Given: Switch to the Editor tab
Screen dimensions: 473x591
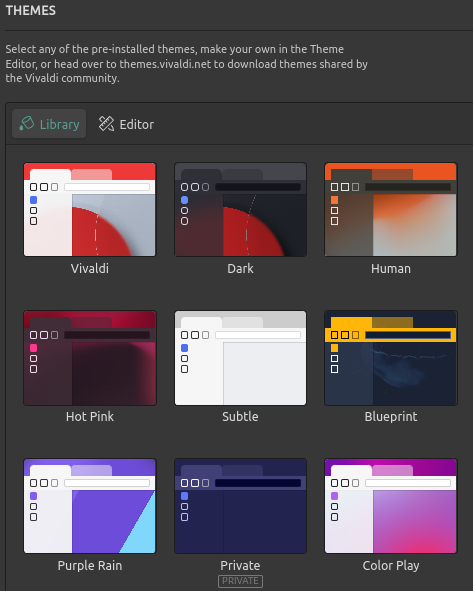Looking at the screenshot, I should 126,124.
